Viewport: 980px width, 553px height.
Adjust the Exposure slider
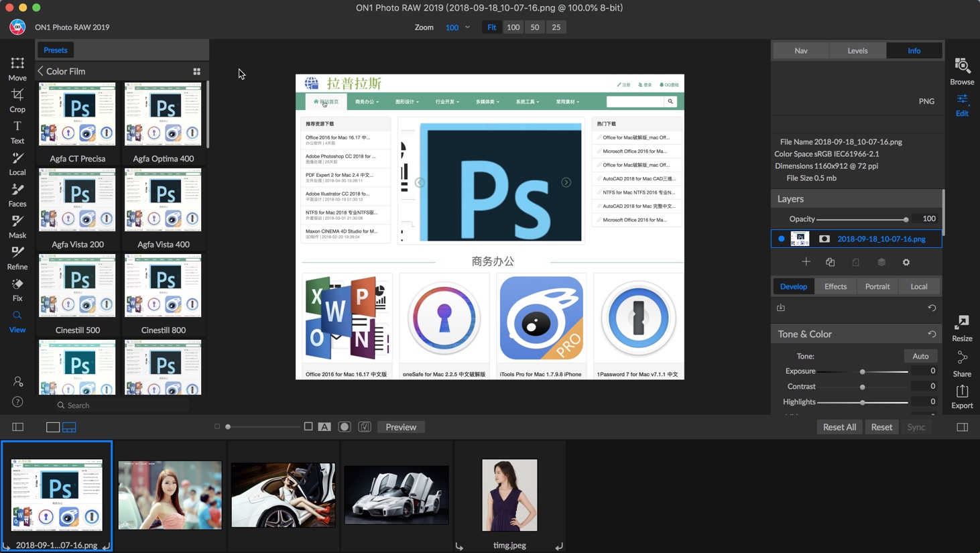pyautogui.click(x=863, y=371)
